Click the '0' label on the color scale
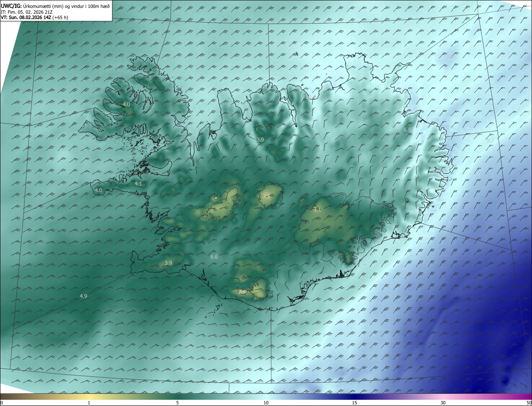This screenshot has width=532, height=406. tap(2, 403)
